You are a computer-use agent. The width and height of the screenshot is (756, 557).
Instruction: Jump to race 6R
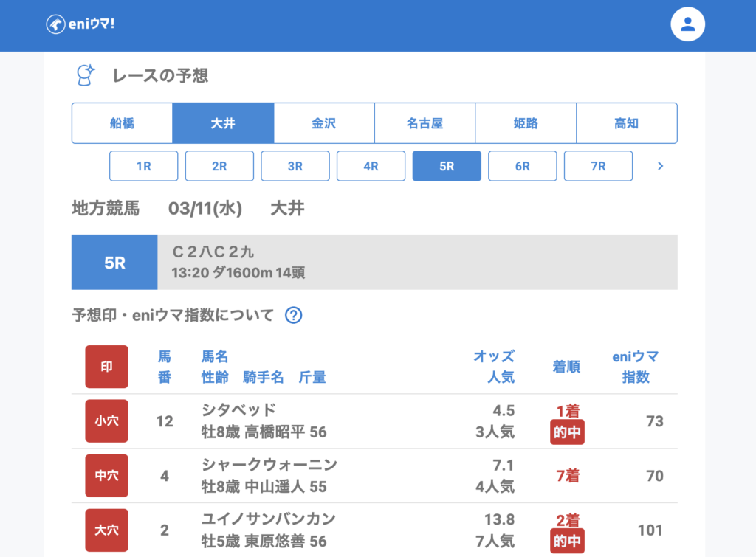523,166
